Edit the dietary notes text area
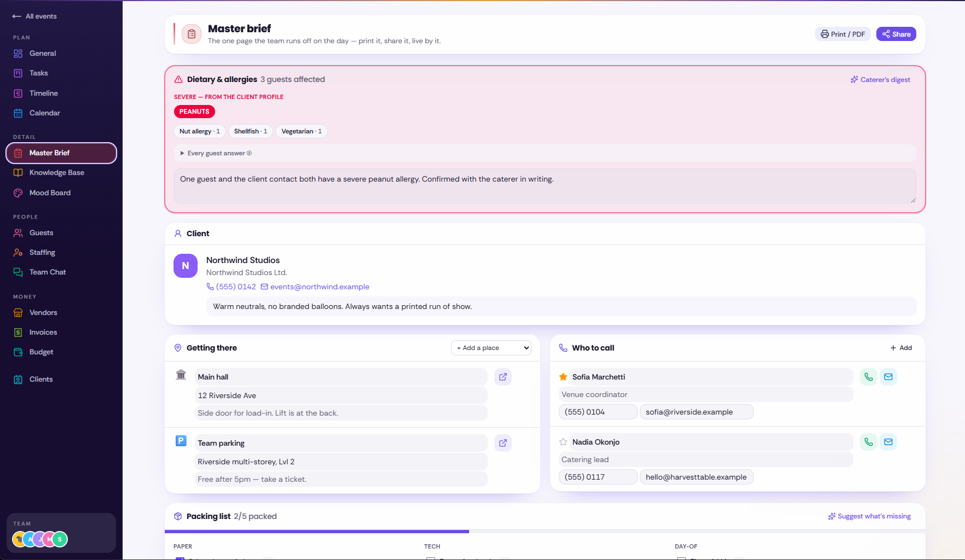Image resolution: width=965 pixels, height=560 pixels. click(x=545, y=186)
